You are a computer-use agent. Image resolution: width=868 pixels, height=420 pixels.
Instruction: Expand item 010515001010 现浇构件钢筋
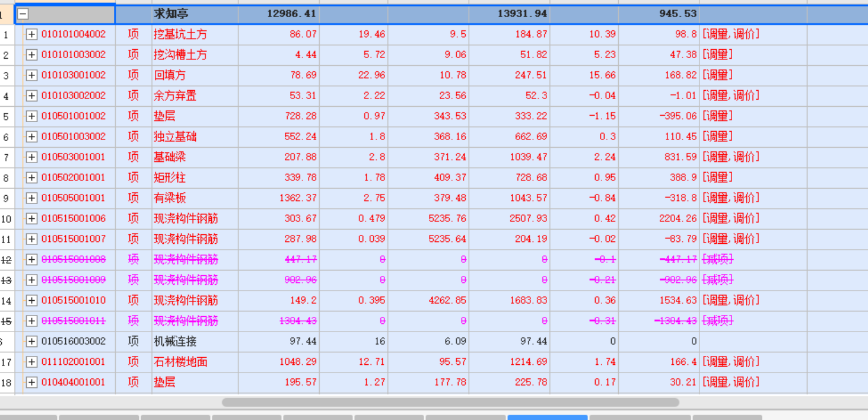click(x=31, y=300)
